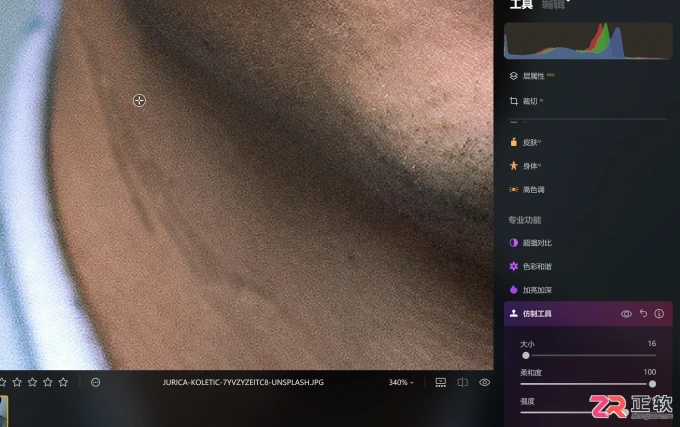Screen dimensions: 680x427
Task: Adjust the 大小 size slider
Action: [588, 355]
